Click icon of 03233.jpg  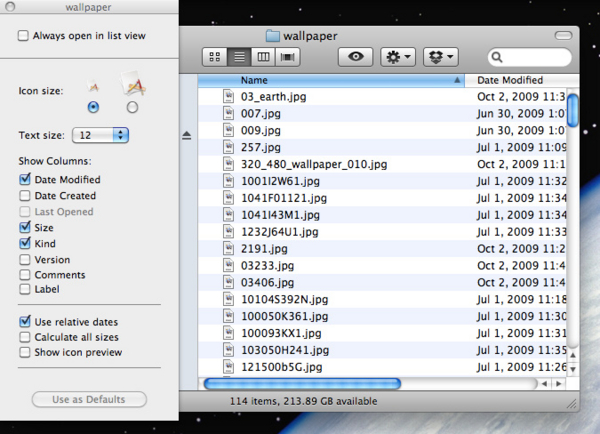point(228,265)
